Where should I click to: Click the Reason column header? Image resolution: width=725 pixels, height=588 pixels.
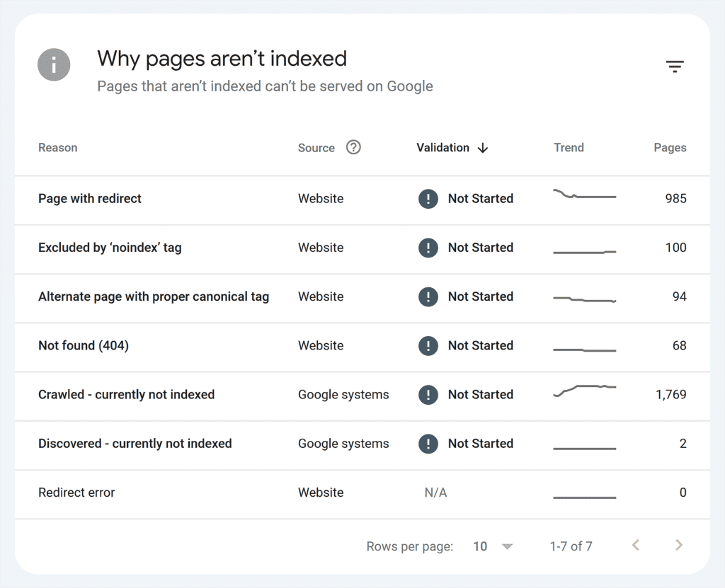[x=57, y=147]
